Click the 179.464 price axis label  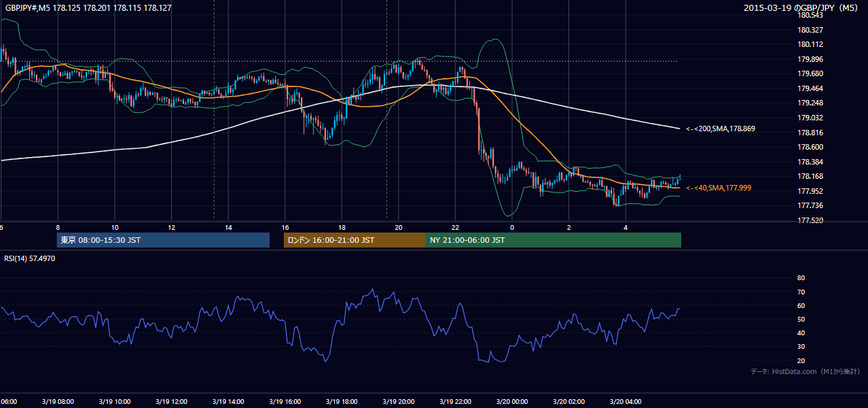coord(811,89)
